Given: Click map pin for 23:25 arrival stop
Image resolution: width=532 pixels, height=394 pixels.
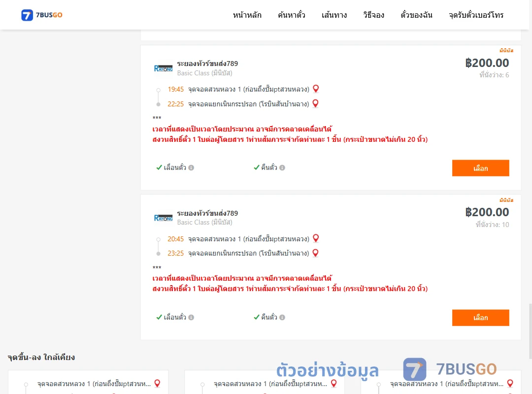Looking at the screenshot, I should point(316,253).
